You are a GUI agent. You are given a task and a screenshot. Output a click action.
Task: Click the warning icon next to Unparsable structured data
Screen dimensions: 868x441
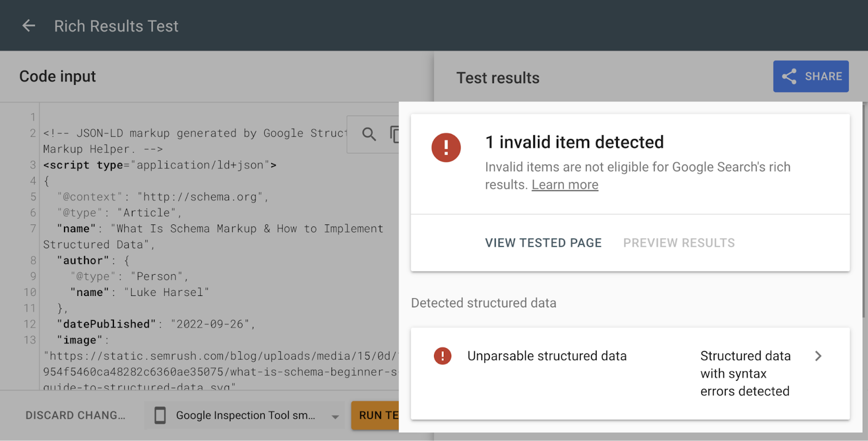(443, 356)
